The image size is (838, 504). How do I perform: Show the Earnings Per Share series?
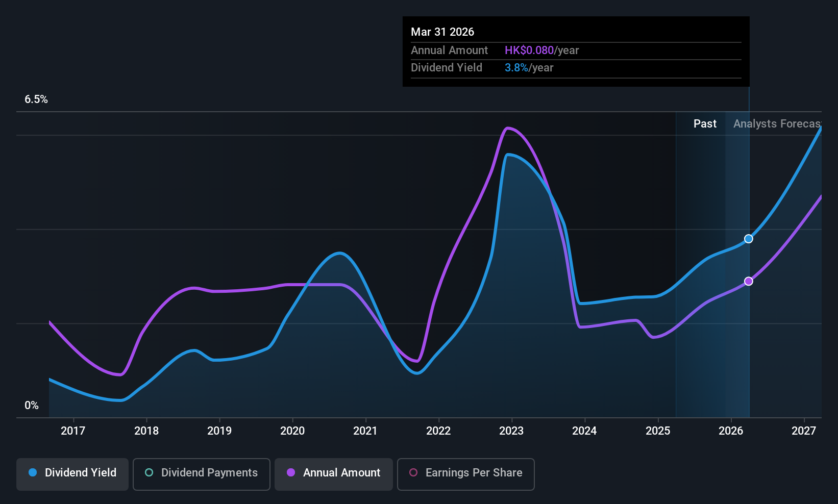(x=465, y=474)
